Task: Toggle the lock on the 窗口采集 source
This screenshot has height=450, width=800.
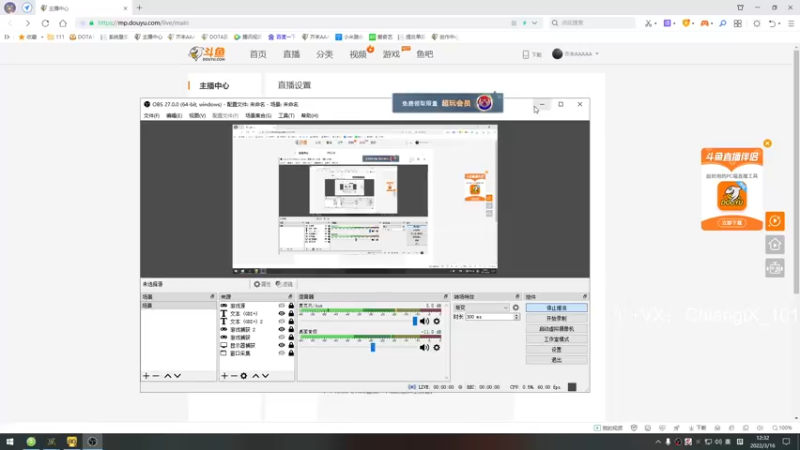Action: coord(291,353)
